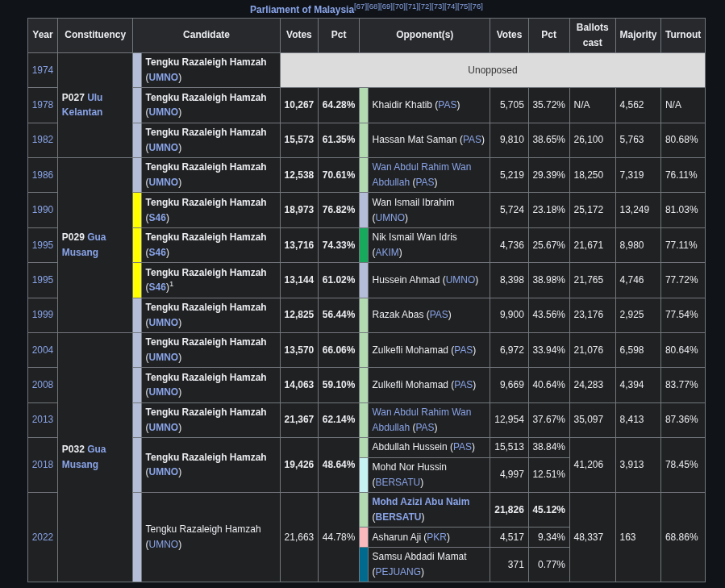Open the 1990 election year link
Image resolution: width=725 pixels, height=588 pixels.
pyautogui.click(x=43, y=210)
